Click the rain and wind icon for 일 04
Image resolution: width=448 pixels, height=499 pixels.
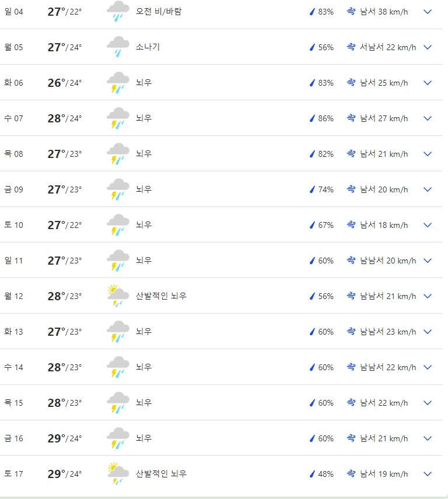coord(118,12)
